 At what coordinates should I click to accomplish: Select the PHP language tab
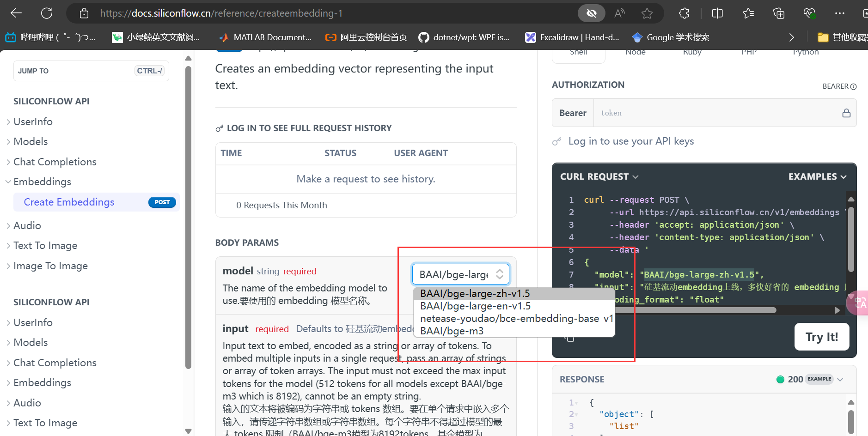[749, 52]
